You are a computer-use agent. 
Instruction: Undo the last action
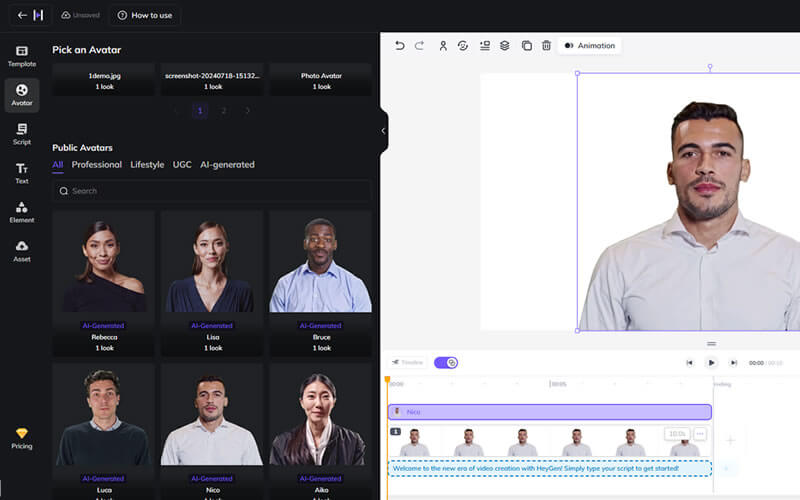pyautogui.click(x=399, y=45)
